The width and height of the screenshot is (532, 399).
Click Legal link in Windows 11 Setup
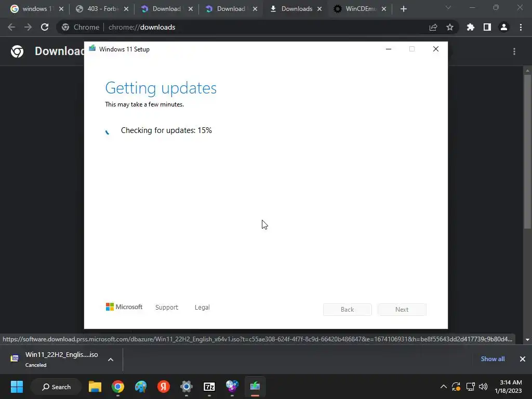[202, 308]
